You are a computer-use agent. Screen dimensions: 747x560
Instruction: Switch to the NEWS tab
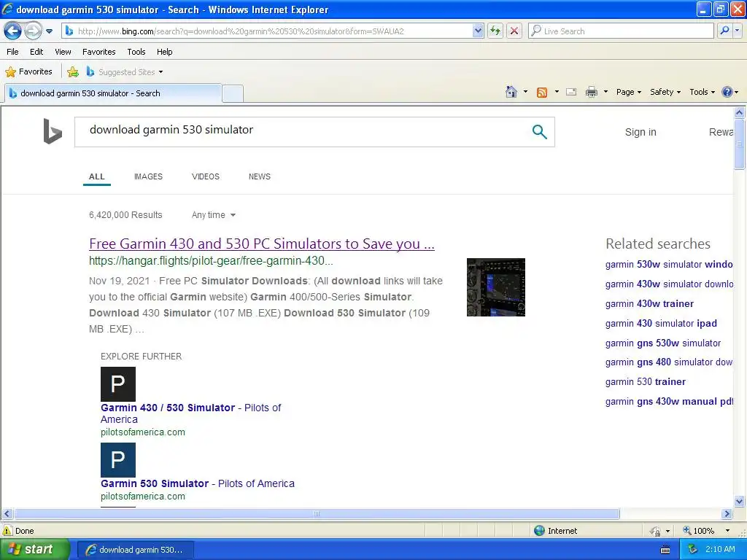point(260,176)
